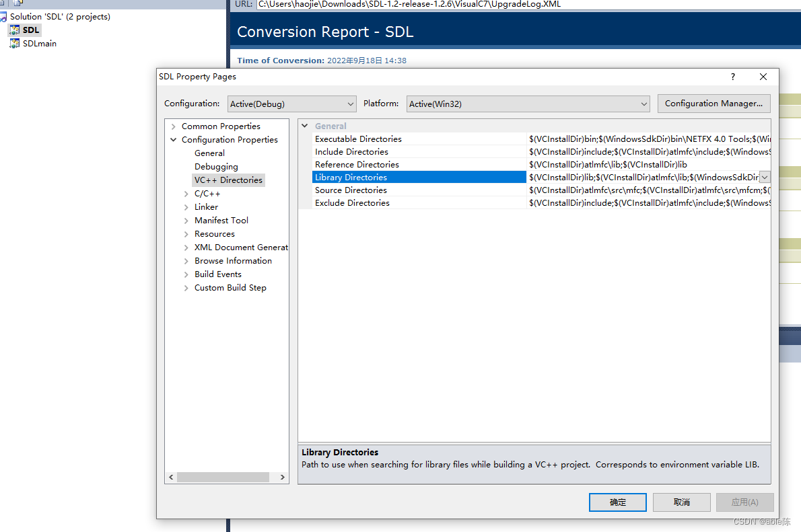Expand the Resources node
801x532 pixels.
[186, 234]
